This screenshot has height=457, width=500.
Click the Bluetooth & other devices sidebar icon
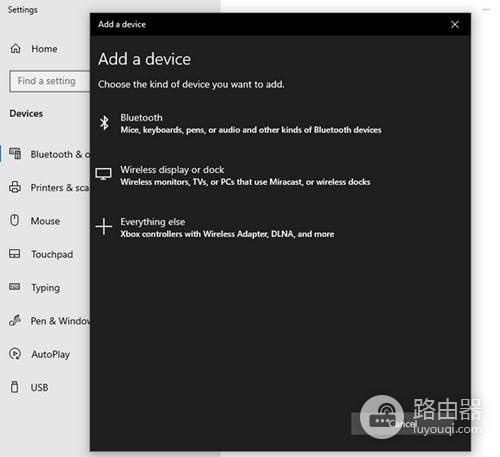pos(15,154)
